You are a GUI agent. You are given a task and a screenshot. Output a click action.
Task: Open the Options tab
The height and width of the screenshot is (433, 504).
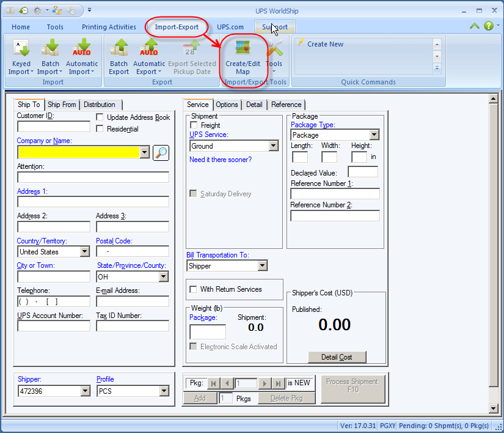point(227,105)
